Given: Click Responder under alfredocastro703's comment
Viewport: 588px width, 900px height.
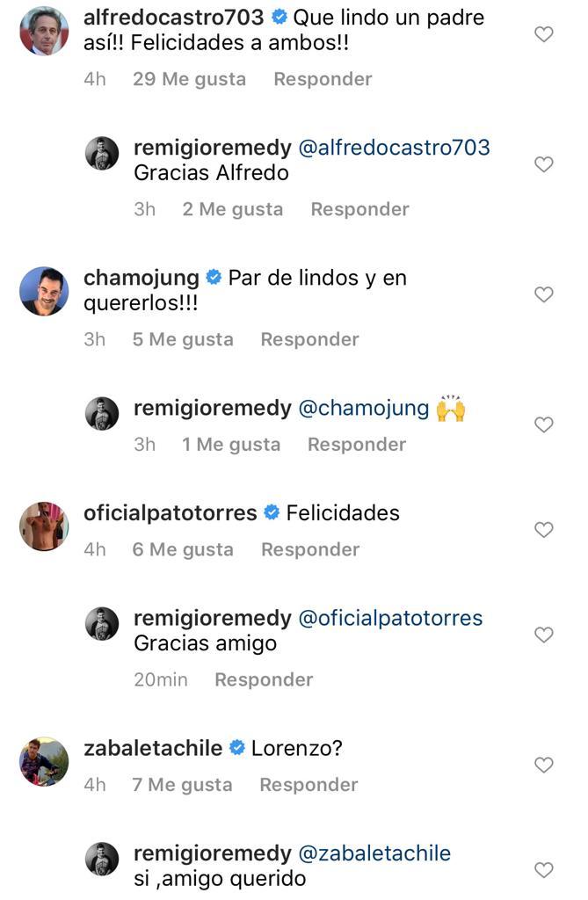Looking at the screenshot, I should [x=322, y=79].
